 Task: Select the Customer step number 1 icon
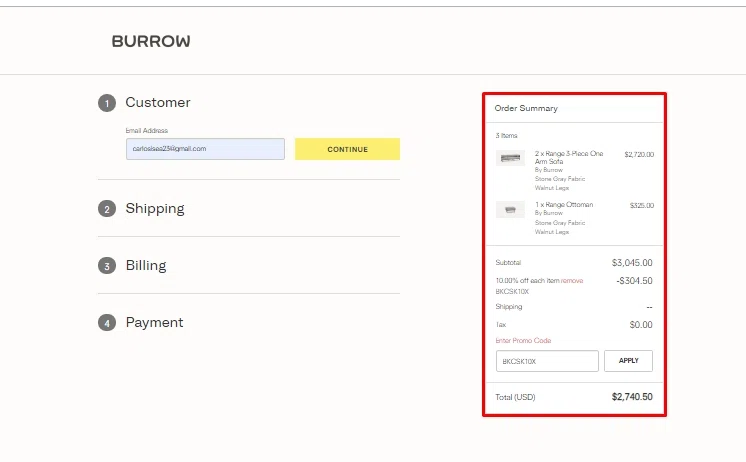click(x=107, y=103)
